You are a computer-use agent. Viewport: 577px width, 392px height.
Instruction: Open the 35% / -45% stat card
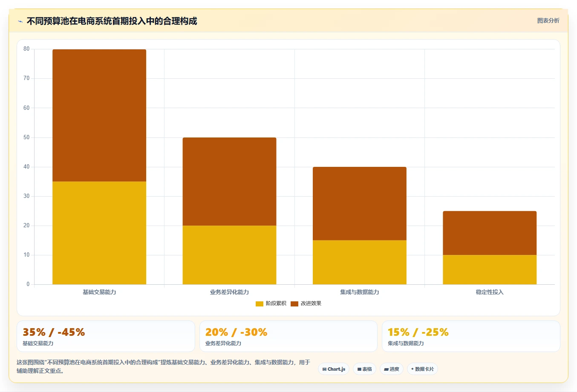(x=106, y=336)
